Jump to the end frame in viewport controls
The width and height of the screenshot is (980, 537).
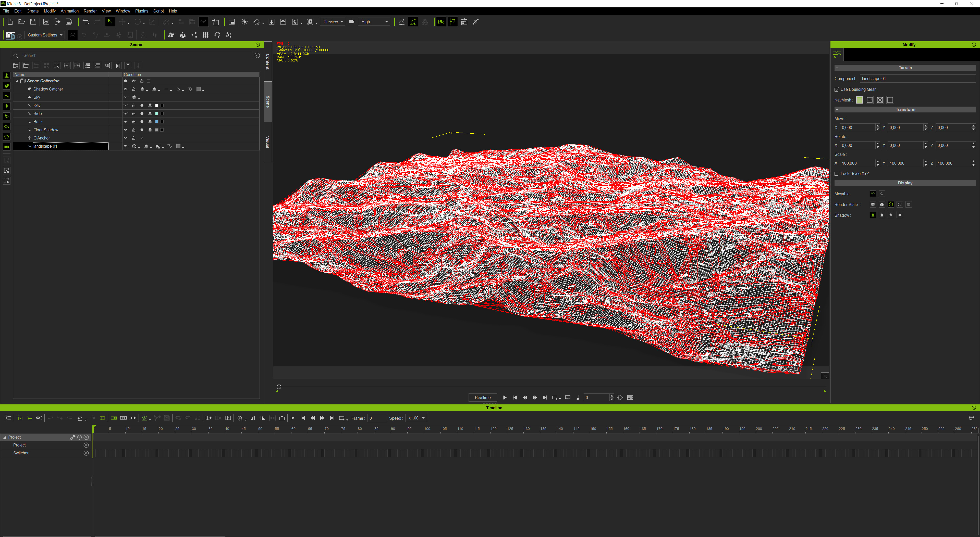coord(545,398)
